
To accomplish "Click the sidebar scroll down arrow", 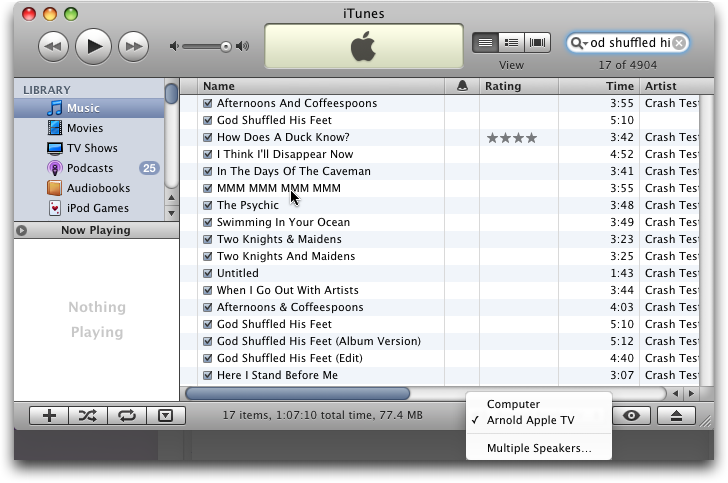I will [171, 213].
